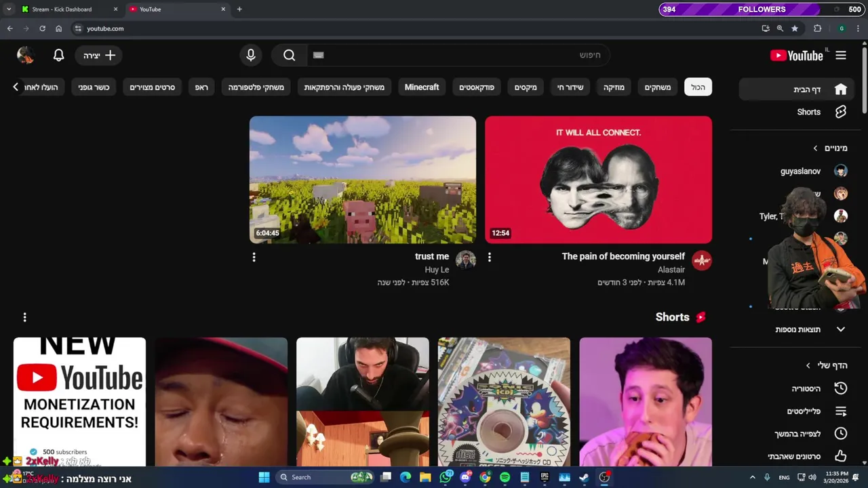Select the Live (שידור חי) chip
The height and width of the screenshot is (488, 868).
(570, 87)
